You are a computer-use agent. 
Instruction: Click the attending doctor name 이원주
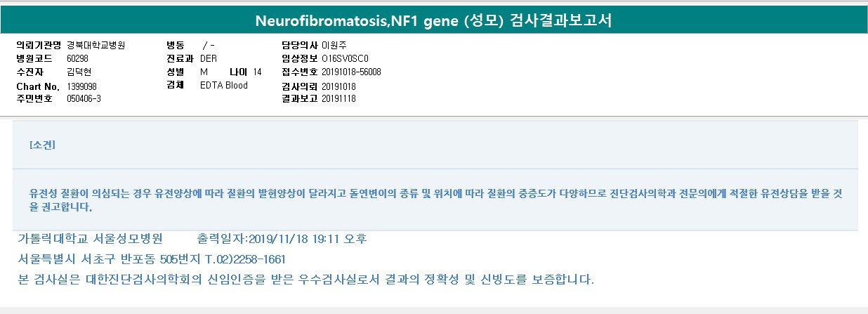[334, 45]
